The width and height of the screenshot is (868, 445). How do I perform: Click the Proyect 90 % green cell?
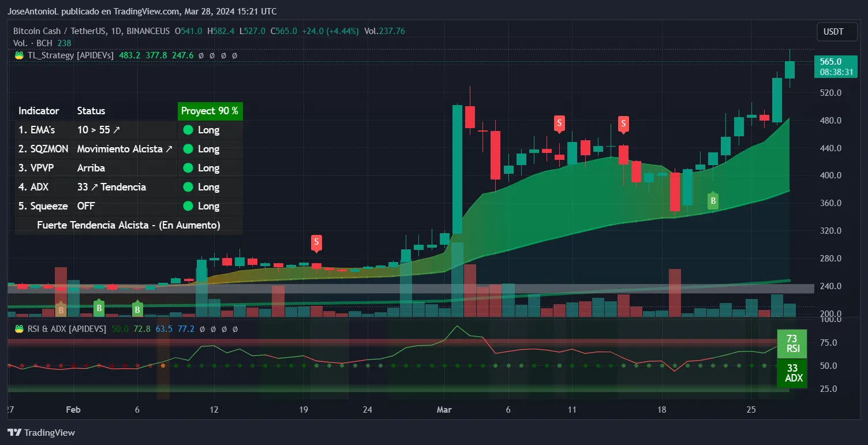point(209,111)
